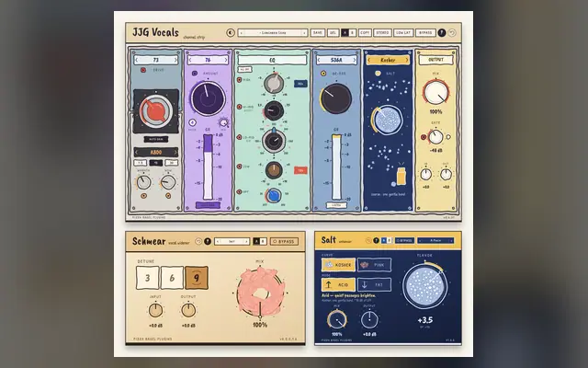This screenshot has height=368, width=588.
Task: Click the small mix knob in the 76 module
Action: (223, 122)
